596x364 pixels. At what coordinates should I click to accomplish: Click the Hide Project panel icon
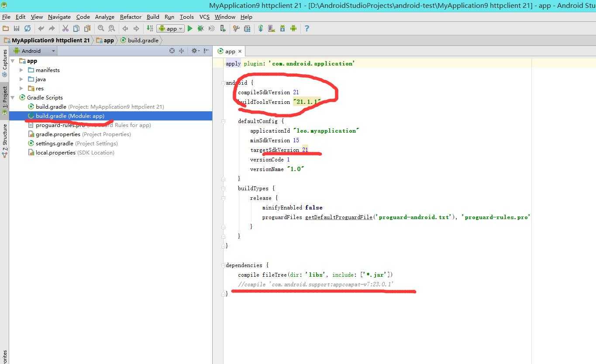click(x=206, y=51)
